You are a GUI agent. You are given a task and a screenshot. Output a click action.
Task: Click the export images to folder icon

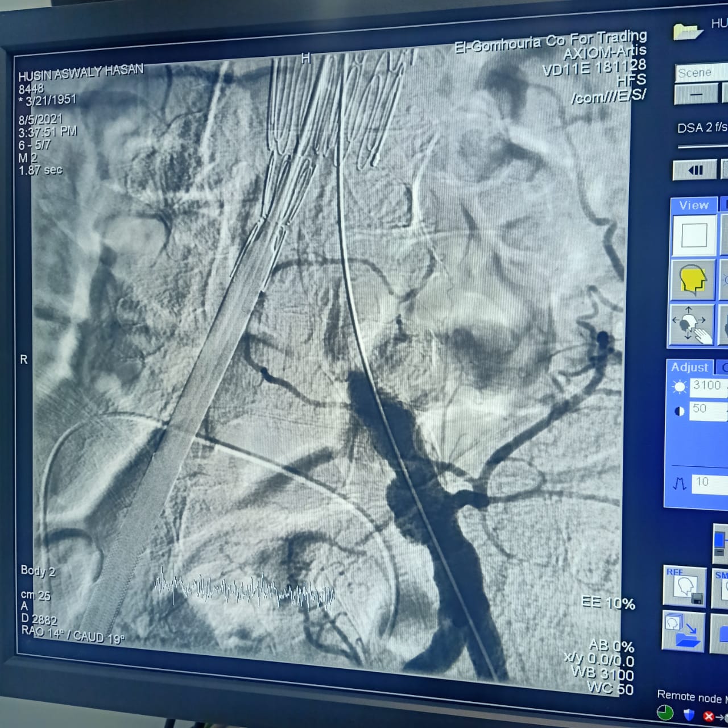(x=683, y=631)
